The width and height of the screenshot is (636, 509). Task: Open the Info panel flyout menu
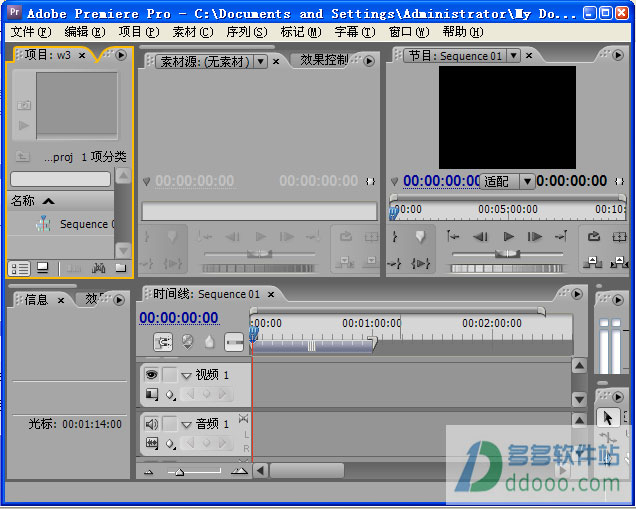pos(119,300)
